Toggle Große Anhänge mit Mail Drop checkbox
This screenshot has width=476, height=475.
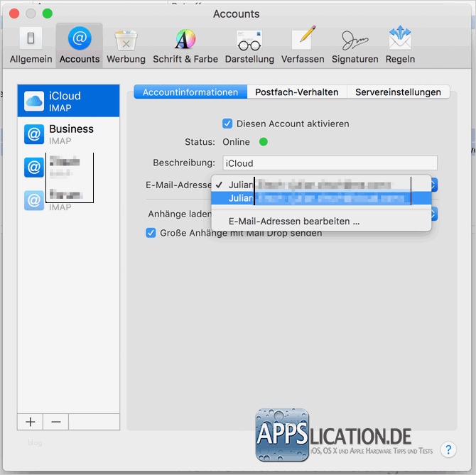pos(151,233)
